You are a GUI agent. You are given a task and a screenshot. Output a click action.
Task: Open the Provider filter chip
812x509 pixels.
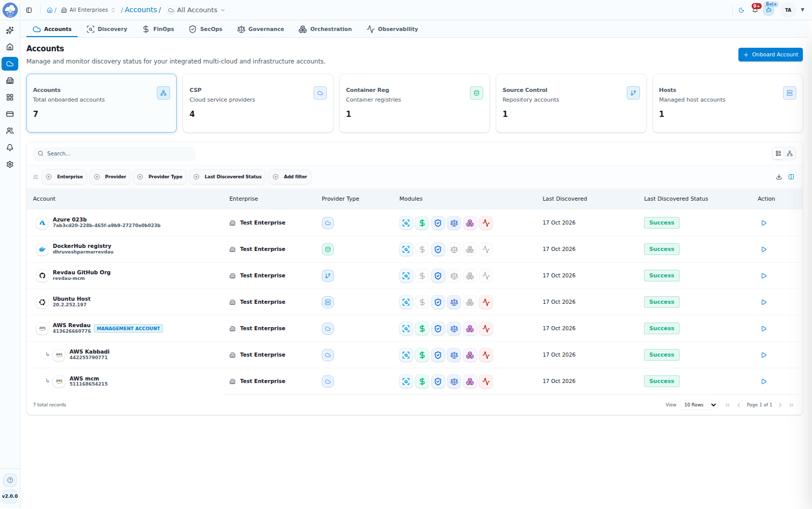[110, 177]
